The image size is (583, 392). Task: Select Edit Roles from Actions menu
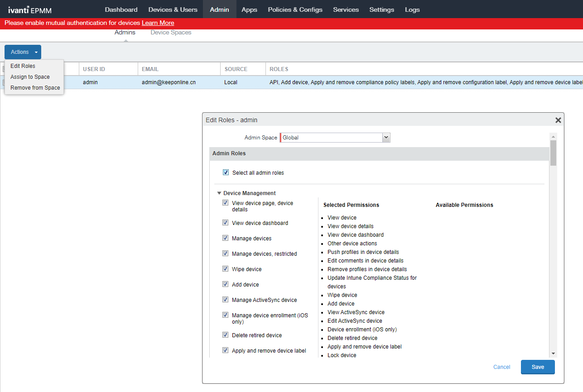coord(23,66)
